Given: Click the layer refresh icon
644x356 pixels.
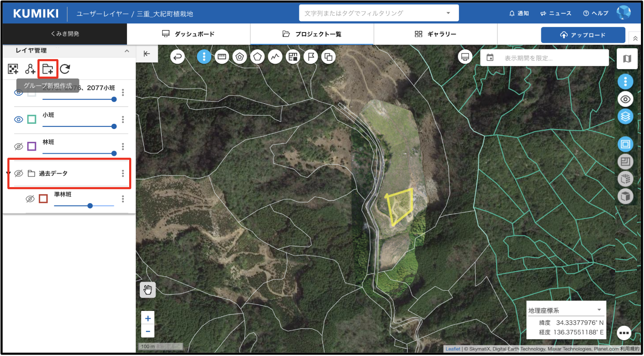Looking at the screenshot, I should tap(65, 69).
